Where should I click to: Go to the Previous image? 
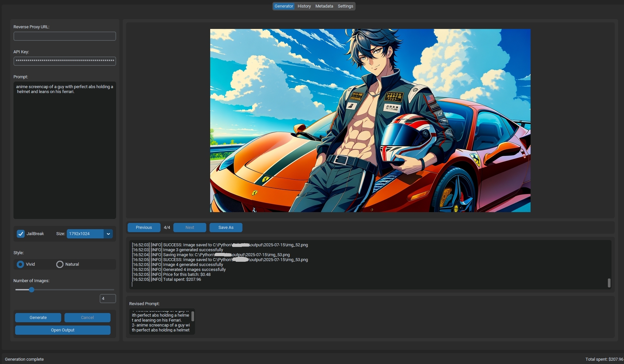pos(144,228)
